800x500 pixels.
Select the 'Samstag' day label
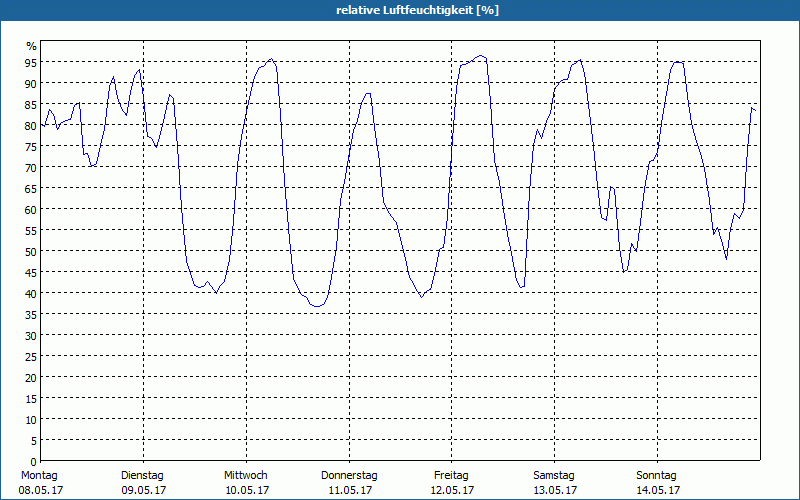pos(554,475)
